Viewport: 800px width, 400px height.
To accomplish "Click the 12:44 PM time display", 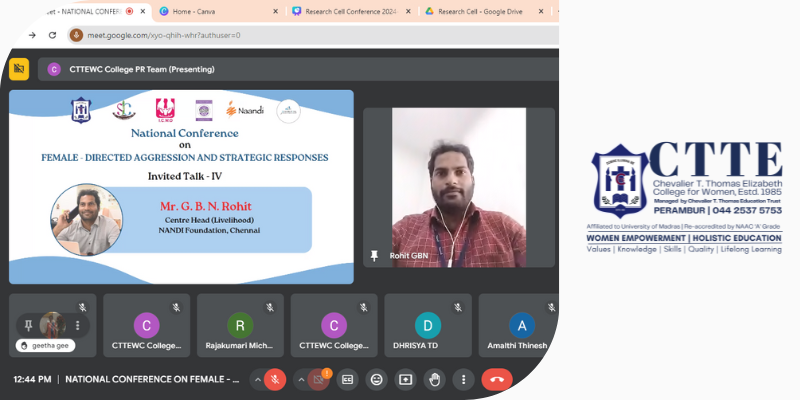I will click(32, 380).
